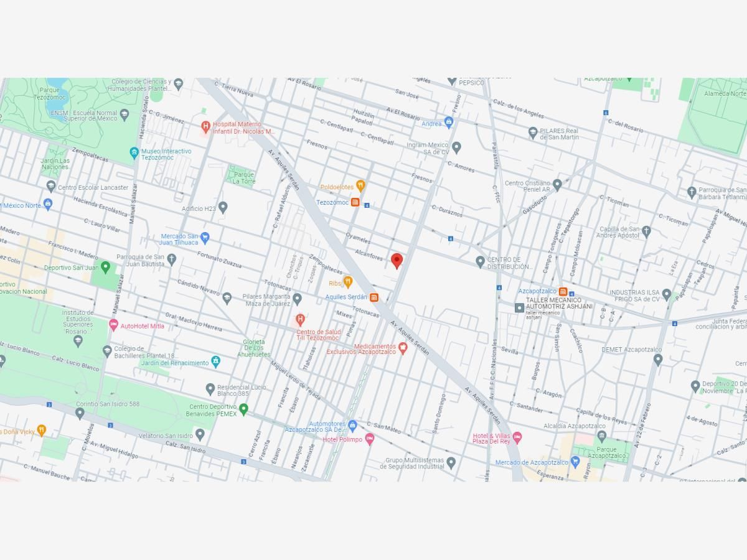Click Medicamentos Exclusivos Azcapotzalco shop icon
Screen dimensions: 747x560
tap(403, 348)
